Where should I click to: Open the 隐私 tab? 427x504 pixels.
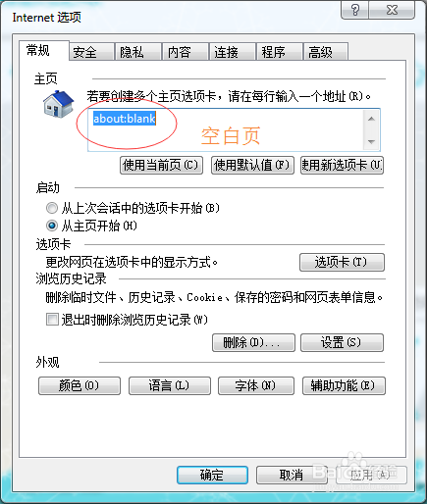click(138, 52)
